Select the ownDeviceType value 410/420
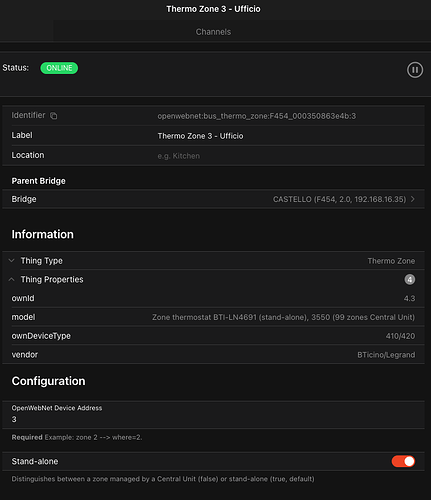This screenshot has height=500, width=431. click(x=400, y=336)
